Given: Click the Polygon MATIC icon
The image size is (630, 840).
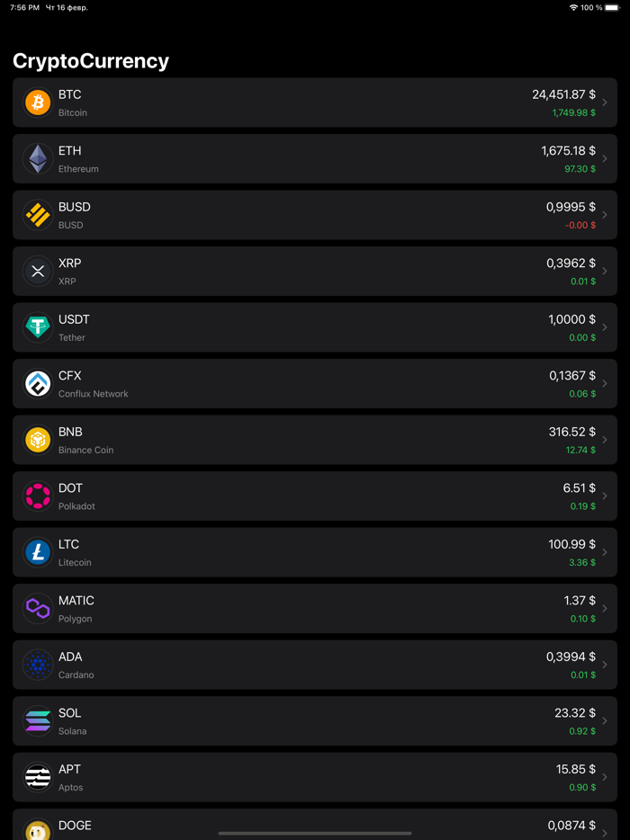Looking at the screenshot, I should click(x=36, y=608).
